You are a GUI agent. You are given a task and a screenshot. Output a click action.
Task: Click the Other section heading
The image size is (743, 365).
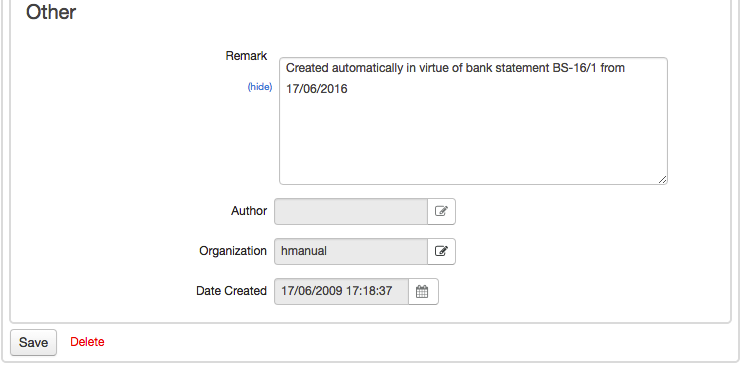(51, 12)
